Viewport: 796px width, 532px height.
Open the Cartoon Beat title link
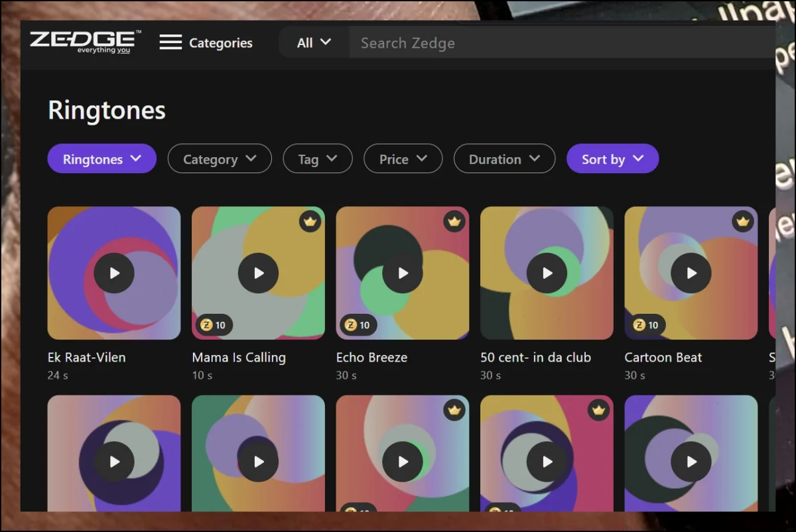[663, 357]
